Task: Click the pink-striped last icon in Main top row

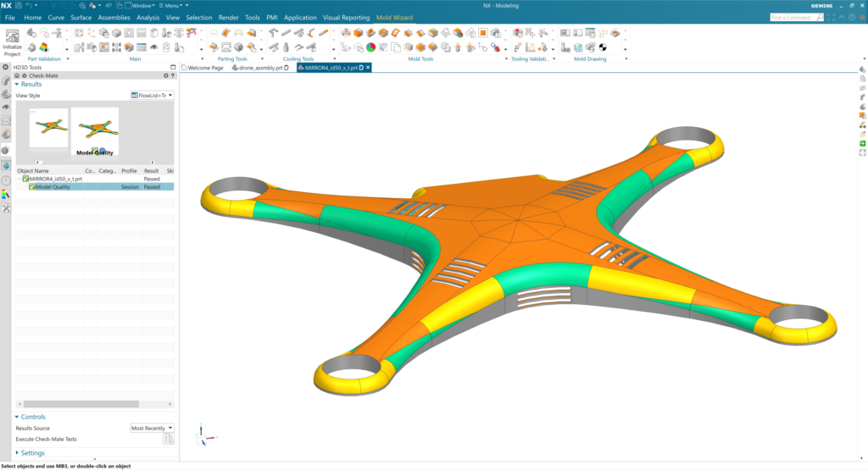Action: [192, 33]
